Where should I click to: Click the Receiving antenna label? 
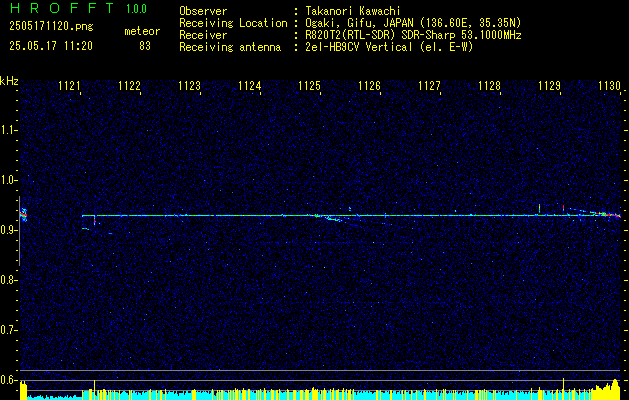pos(230,47)
